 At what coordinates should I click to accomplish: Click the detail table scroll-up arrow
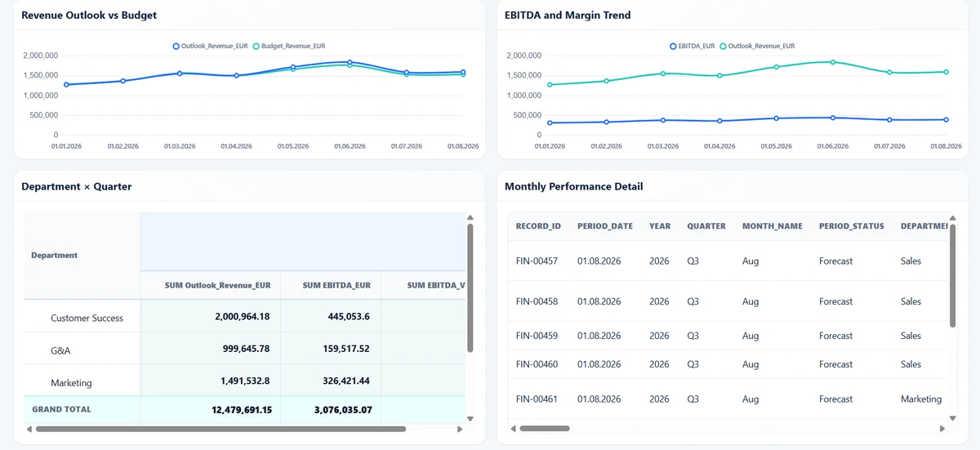click(x=953, y=218)
